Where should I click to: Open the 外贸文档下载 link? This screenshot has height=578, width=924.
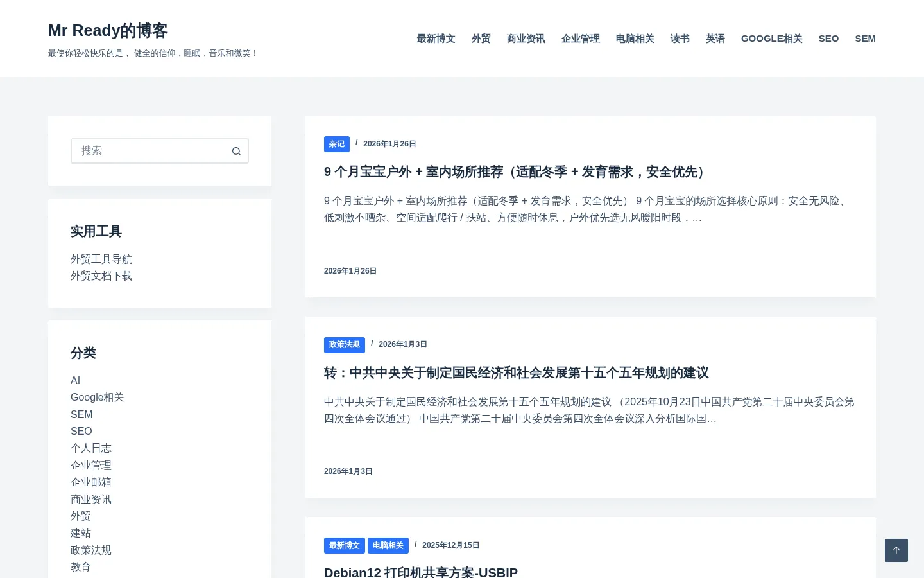point(101,276)
